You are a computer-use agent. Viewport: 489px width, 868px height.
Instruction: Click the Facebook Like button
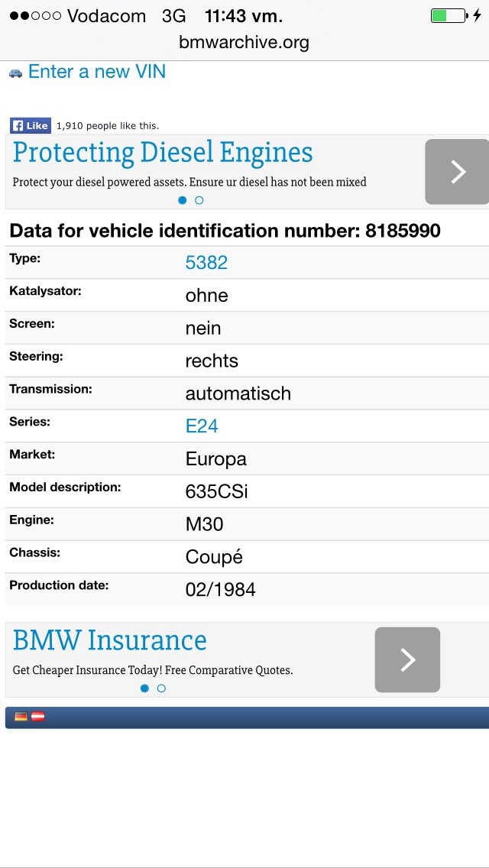31,125
